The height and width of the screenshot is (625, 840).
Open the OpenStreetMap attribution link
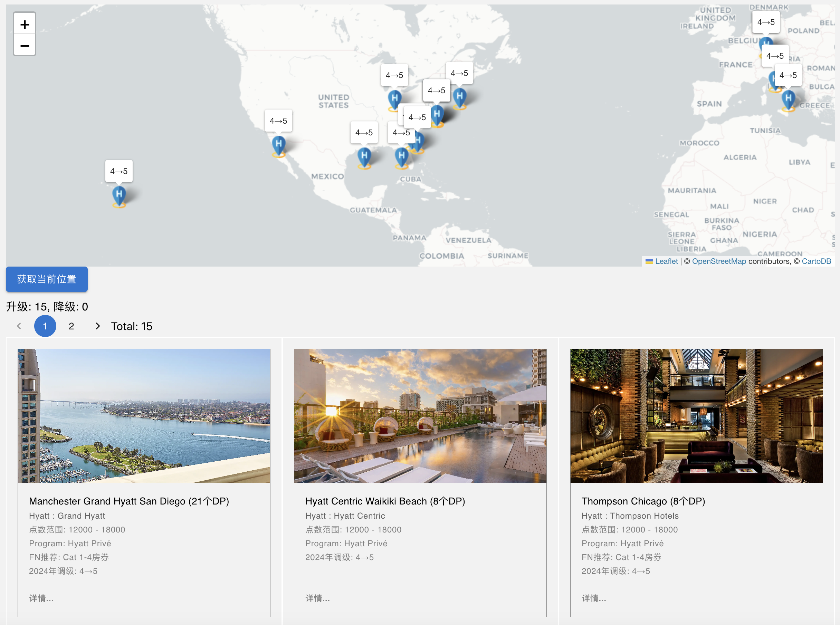pos(719,261)
